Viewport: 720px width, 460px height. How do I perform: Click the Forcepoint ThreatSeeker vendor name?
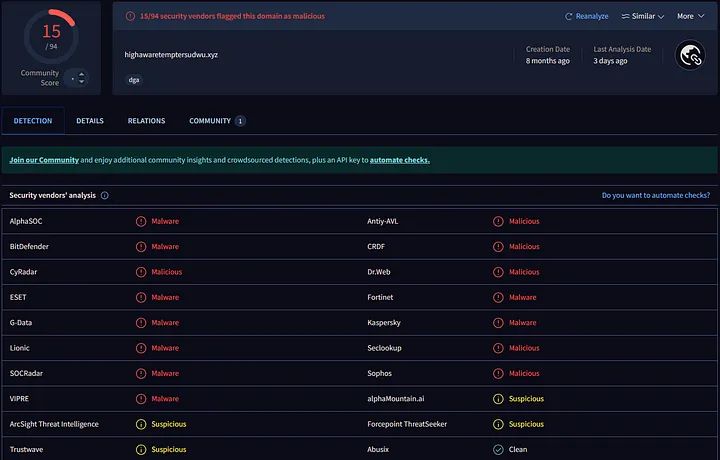click(407, 424)
